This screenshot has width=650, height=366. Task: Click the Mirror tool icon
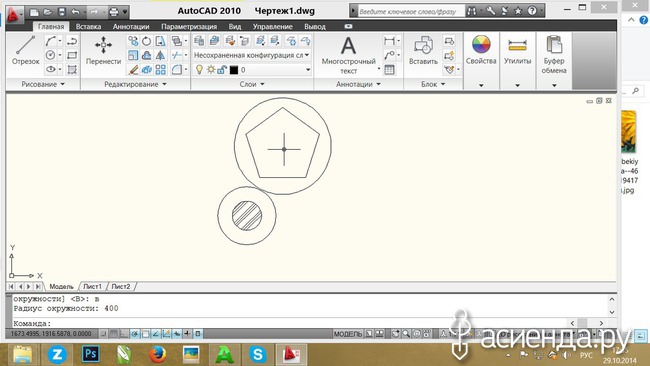coord(160,55)
